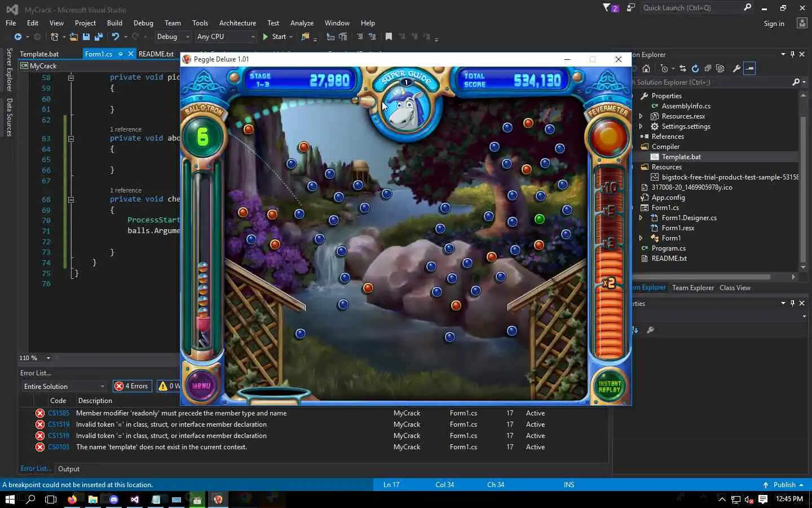Click Pending Changes Filter clock icon
The height and width of the screenshot is (508, 812).
pyautogui.click(x=664, y=68)
